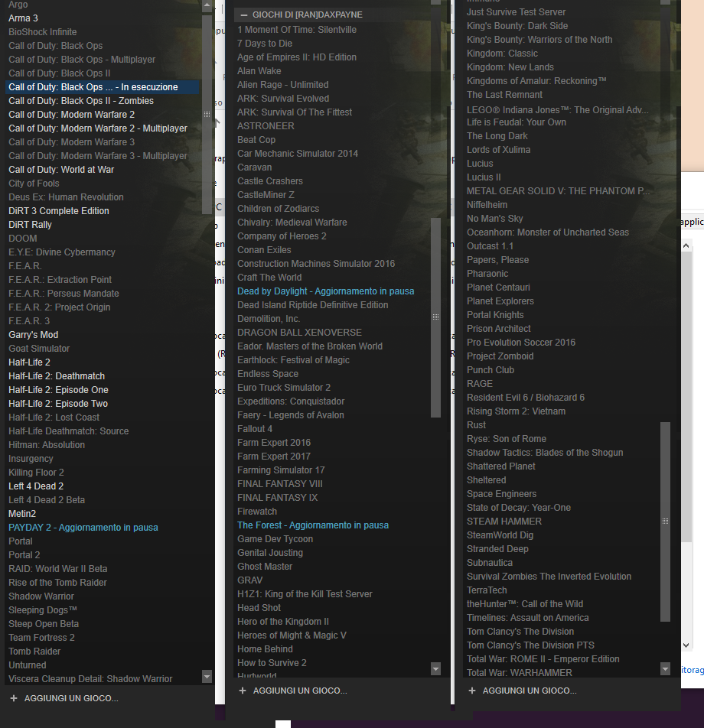The height and width of the screenshot is (728, 704).
Task: Select Space Engineers
Action: click(x=501, y=494)
